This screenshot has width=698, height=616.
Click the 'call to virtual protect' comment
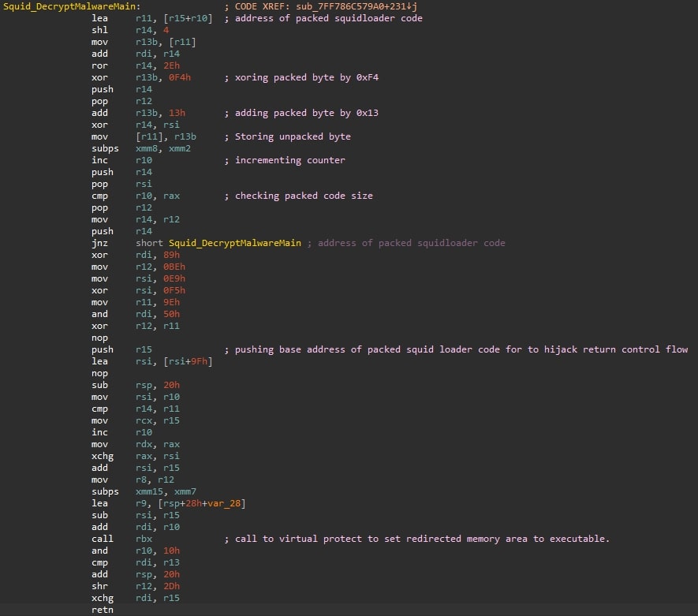coord(423,539)
